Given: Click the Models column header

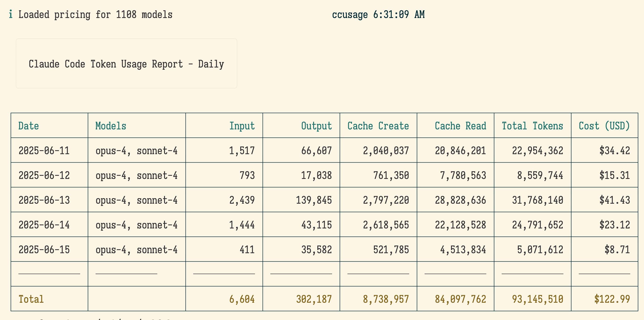Looking at the screenshot, I should pyautogui.click(x=111, y=126).
